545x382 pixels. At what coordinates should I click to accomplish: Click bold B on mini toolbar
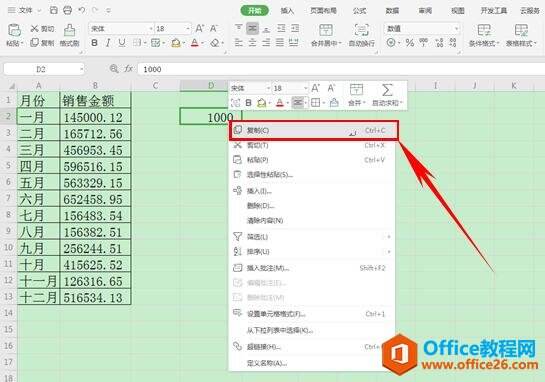[x=248, y=103]
